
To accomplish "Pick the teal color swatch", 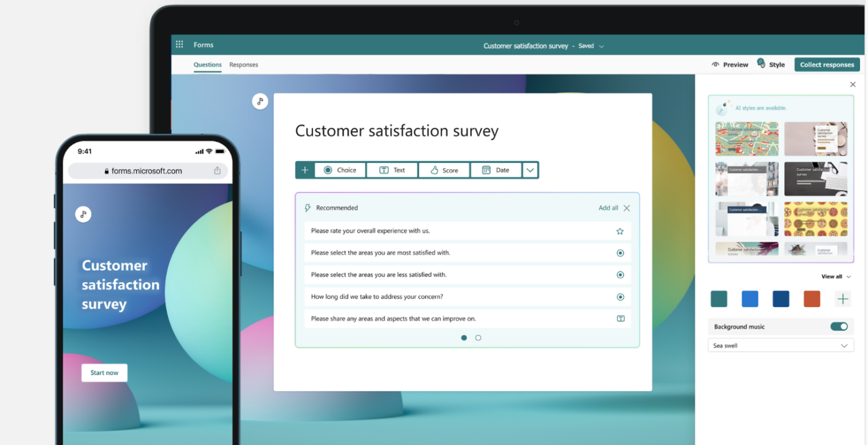I will pos(719,299).
